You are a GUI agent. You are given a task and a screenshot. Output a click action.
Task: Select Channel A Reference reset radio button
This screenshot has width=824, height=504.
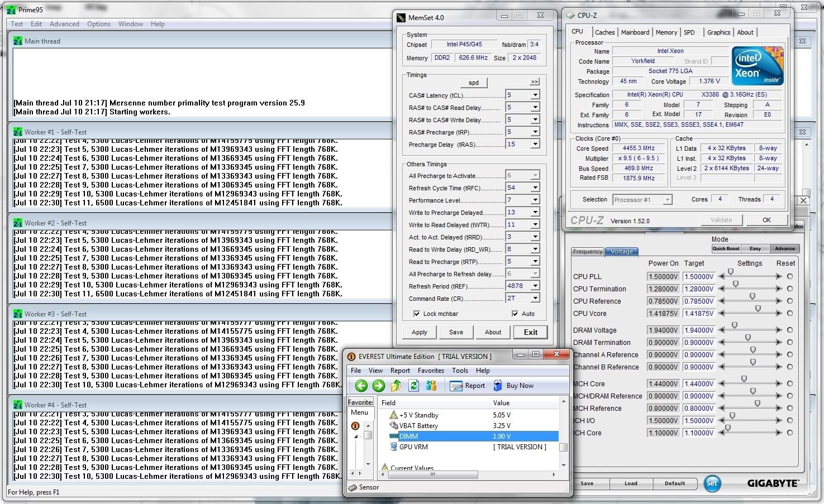tap(790, 354)
